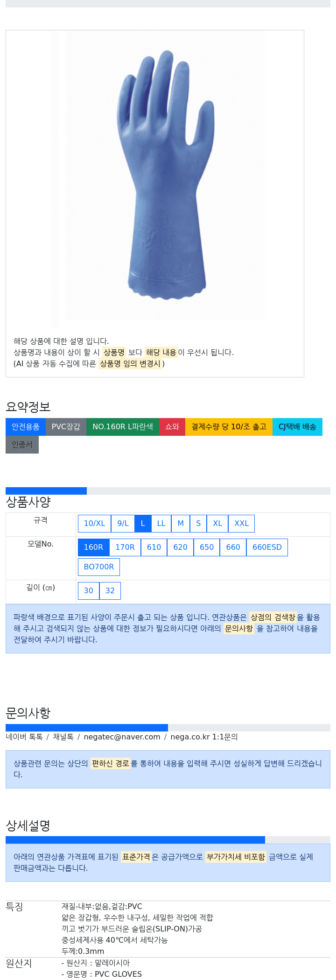Select the 30 cm length option
The image size is (336, 980).
tap(89, 590)
